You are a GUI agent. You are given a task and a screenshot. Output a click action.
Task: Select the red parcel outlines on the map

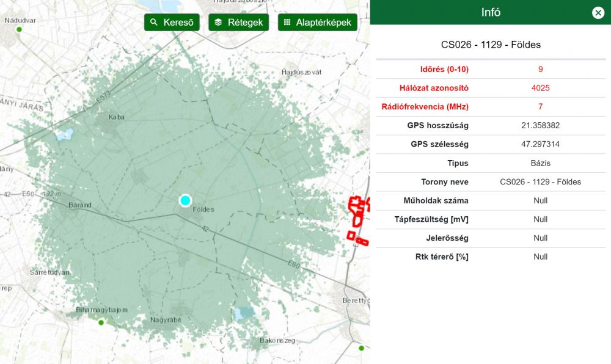(x=358, y=220)
